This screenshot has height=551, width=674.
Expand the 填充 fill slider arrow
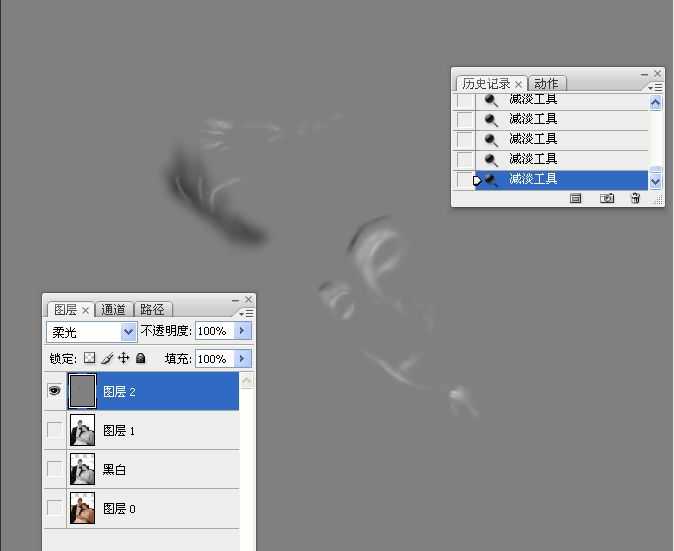(242, 358)
